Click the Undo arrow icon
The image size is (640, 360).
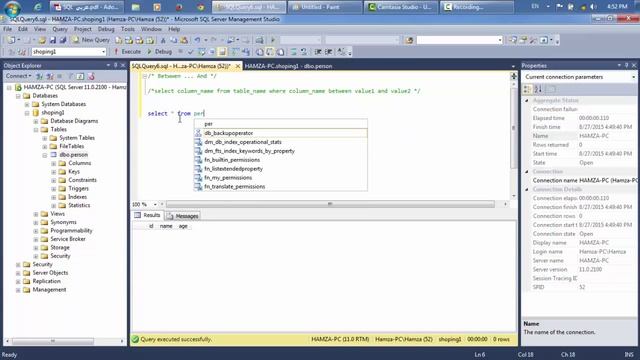pyautogui.click(x=197, y=40)
